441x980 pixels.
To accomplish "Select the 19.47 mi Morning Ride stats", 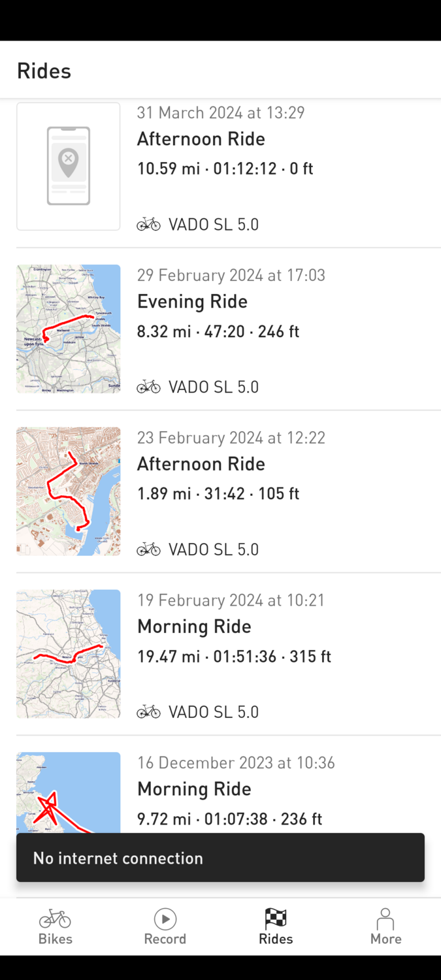I will coord(234,657).
